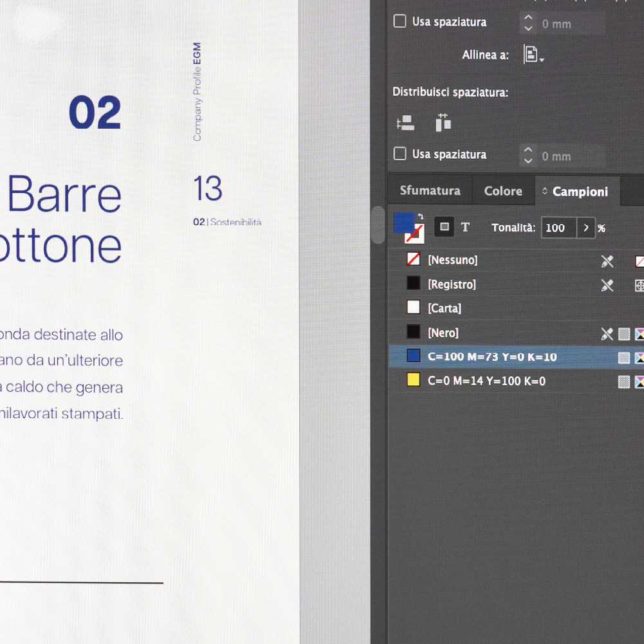Enable lower Usa spaziatura checkbox under Distribuisci spaziatura

pyautogui.click(x=400, y=154)
